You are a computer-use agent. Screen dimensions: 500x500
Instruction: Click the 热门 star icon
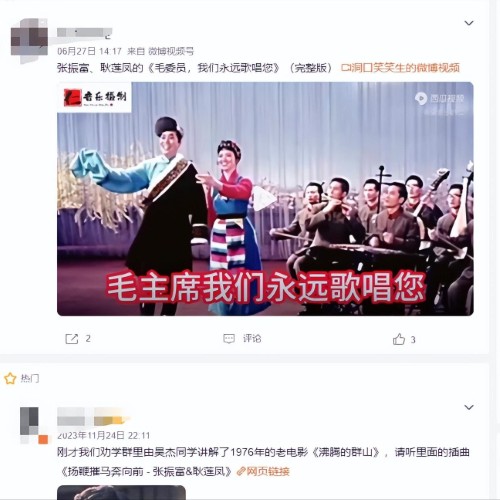(x=10, y=379)
